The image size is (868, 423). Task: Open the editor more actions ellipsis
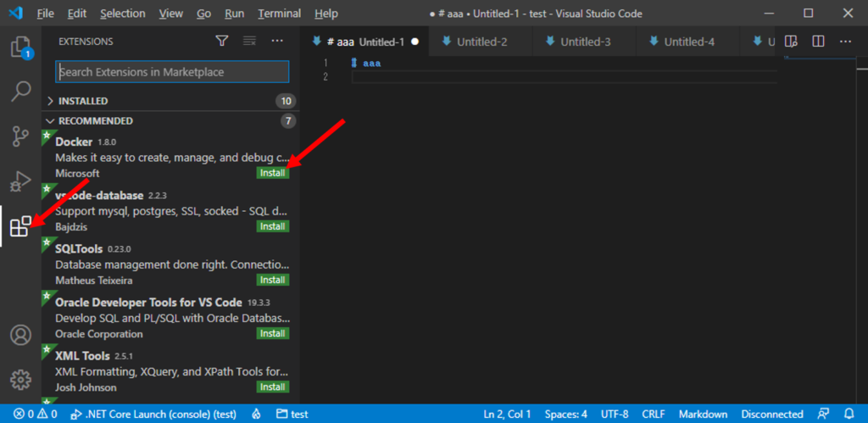[x=845, y=42]
